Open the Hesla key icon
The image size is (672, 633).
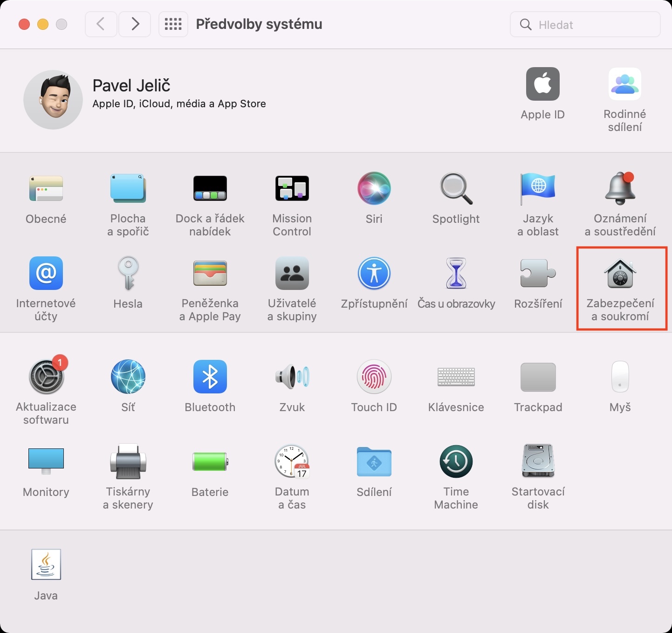[x=128, y=273]
